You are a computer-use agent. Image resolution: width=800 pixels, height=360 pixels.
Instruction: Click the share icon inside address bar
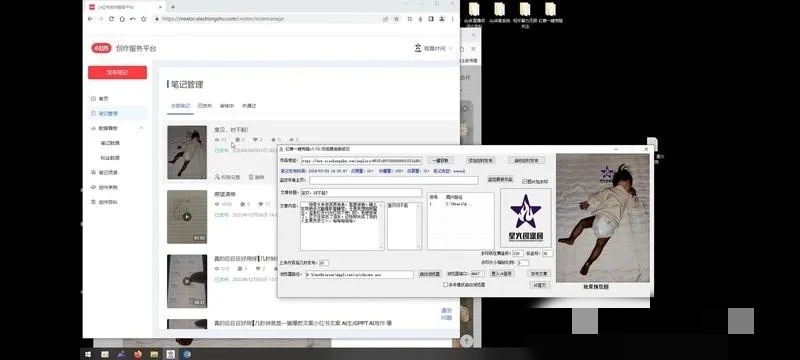pos(386,19)
